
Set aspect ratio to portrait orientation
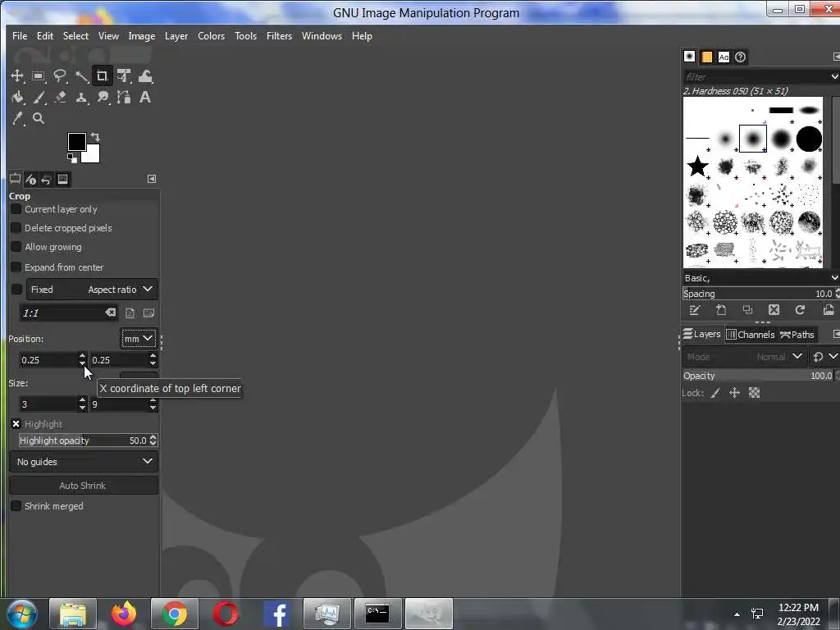[130, 313]
